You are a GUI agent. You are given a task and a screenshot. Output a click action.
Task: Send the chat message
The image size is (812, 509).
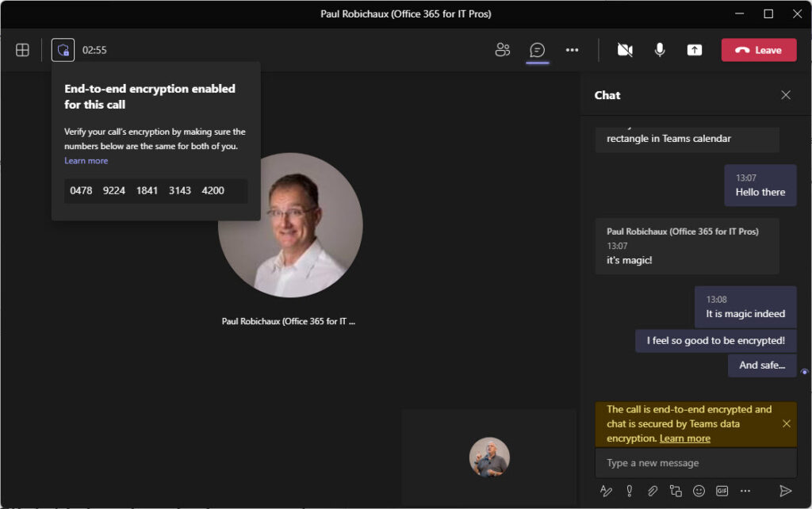(785, 491)
